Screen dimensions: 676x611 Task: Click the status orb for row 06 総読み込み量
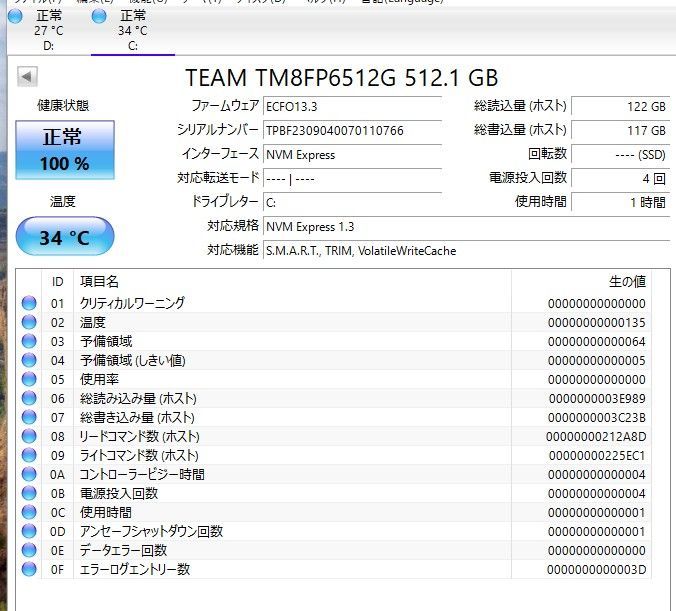tap(29, 398)
